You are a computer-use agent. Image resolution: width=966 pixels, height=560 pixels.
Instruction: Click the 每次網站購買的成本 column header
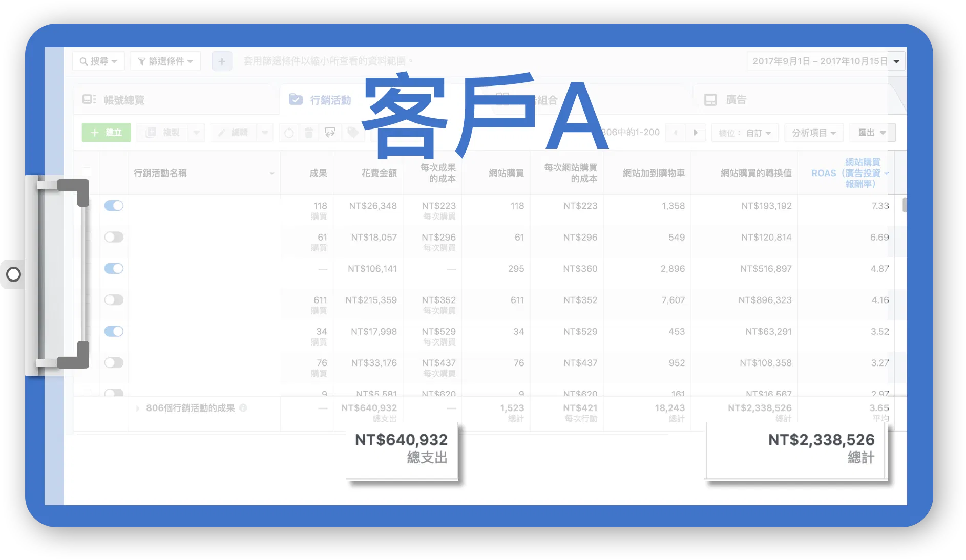coord(571,173)
